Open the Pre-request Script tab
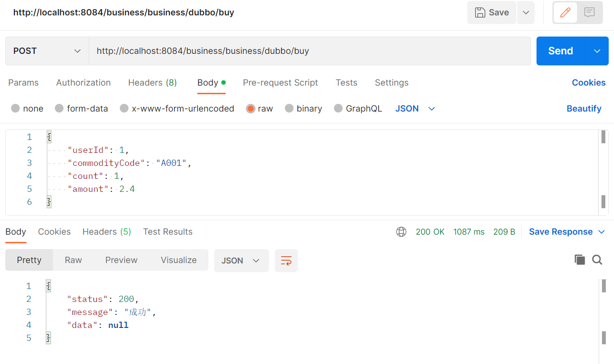 click(281, 83)
